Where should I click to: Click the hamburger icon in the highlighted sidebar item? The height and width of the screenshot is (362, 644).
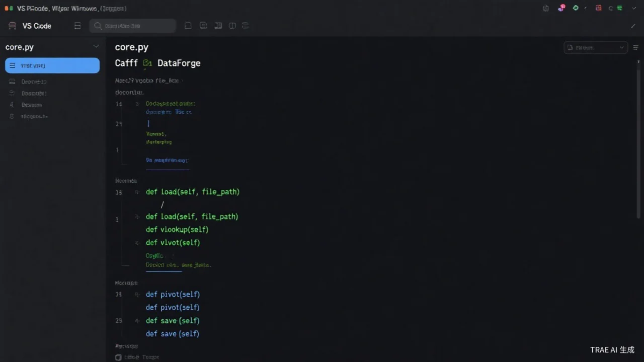(x=13, y=65)
